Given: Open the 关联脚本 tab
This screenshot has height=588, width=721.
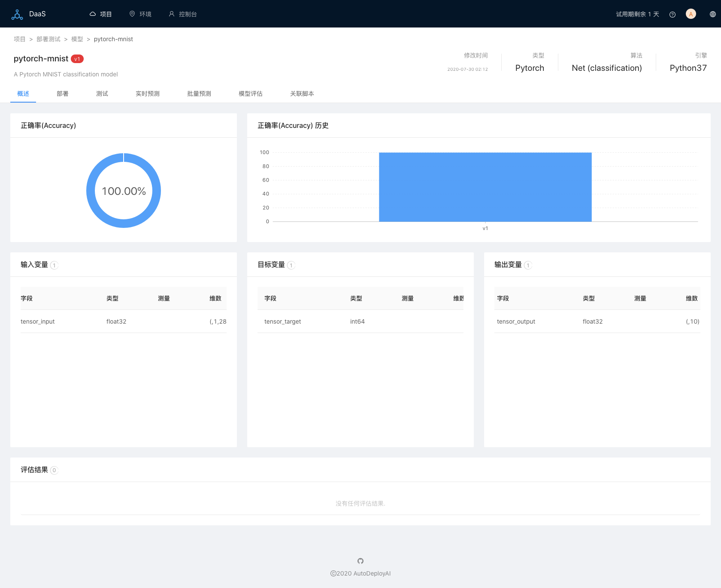Looking at the screenshot, I should 302,94.
